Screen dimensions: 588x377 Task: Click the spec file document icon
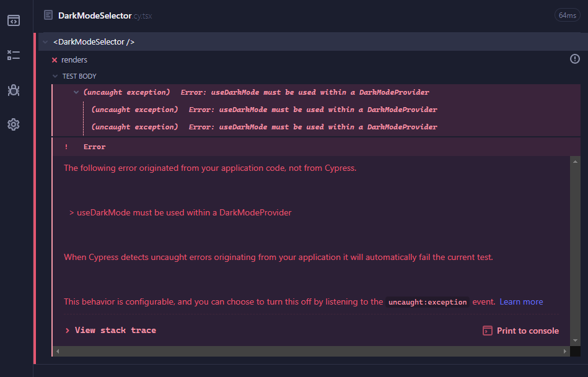point(48,15)
